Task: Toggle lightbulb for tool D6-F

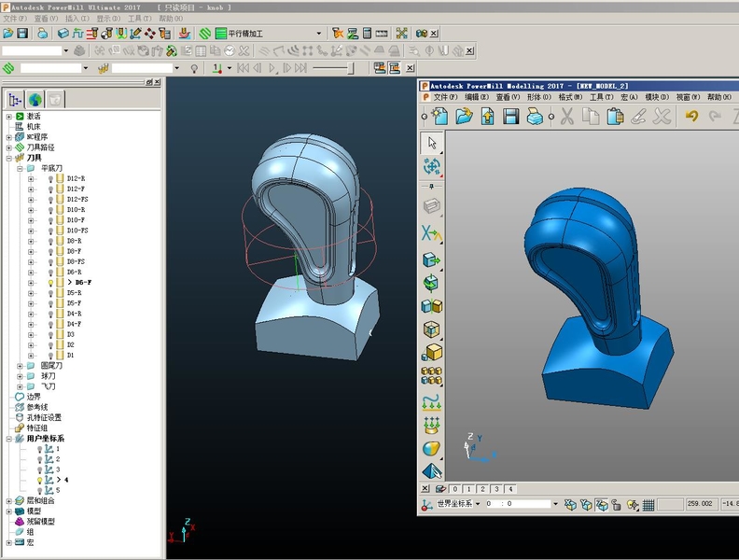Action: 50,283
